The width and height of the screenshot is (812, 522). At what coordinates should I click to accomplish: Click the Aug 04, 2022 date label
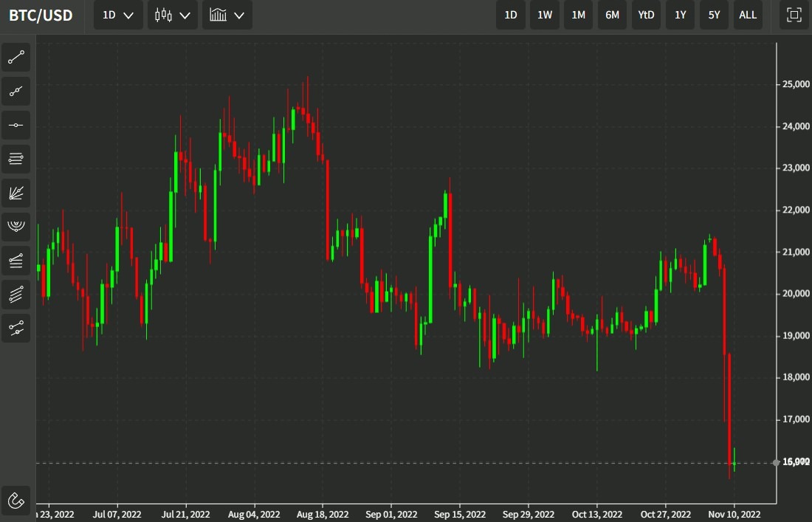click(x=254, y=514)
